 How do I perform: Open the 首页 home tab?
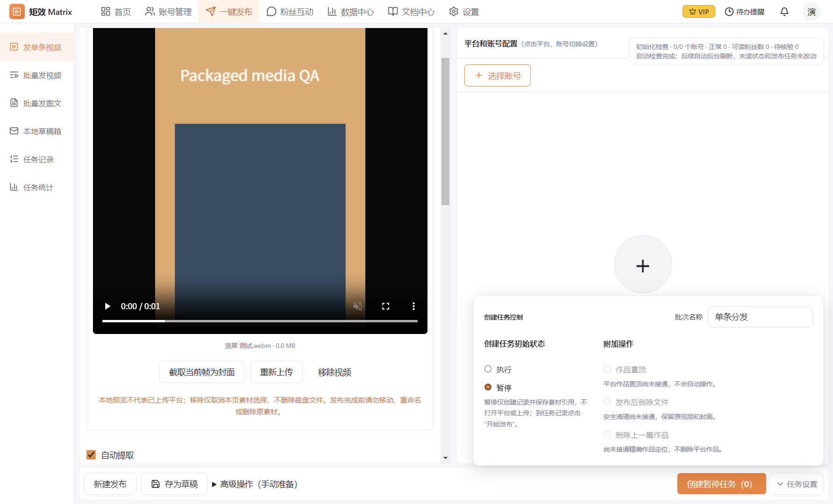(116, 12)
